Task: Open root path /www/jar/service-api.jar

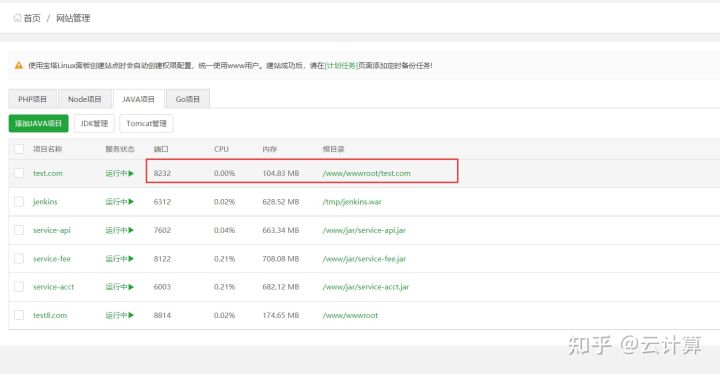Action: tap(364, 230)
